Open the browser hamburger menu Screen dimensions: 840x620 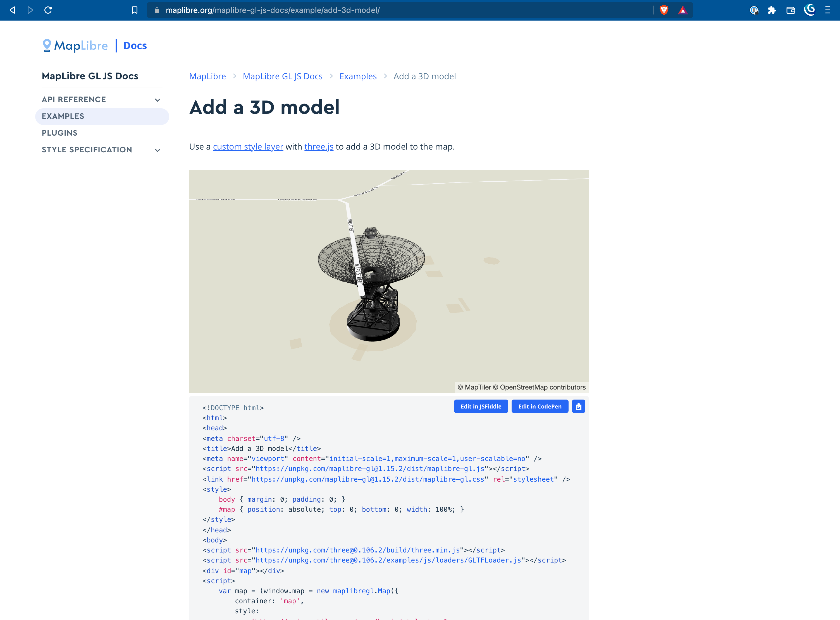point(828,10)
